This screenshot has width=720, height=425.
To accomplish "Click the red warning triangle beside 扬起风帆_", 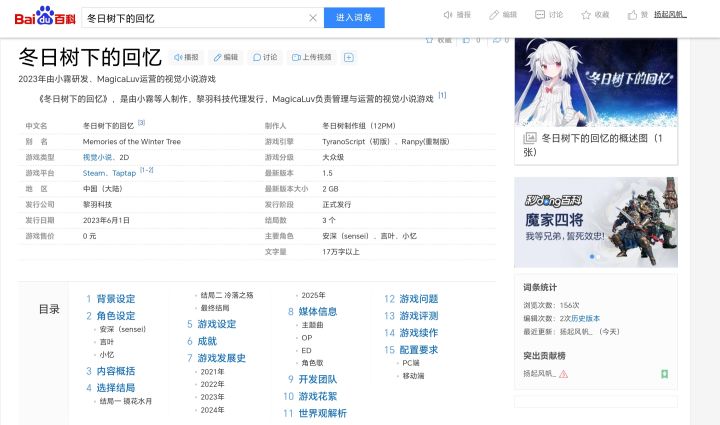I will (x=563, y=374).
